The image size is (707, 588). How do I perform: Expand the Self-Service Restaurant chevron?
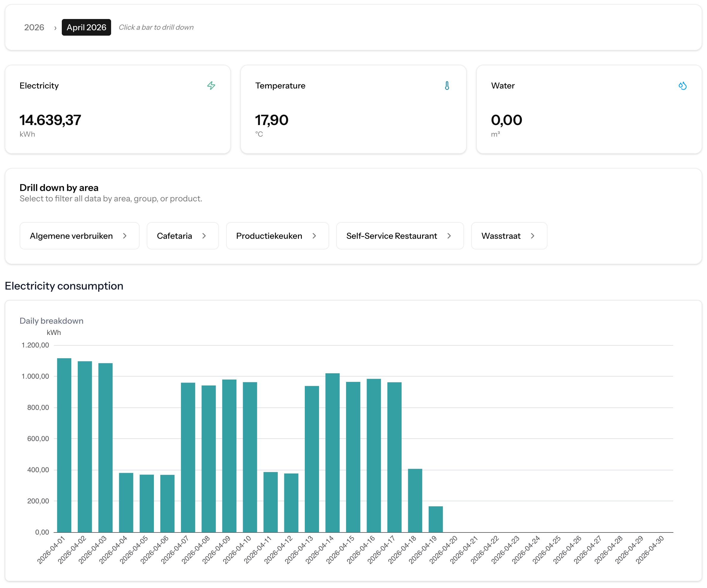(x=449, y=236)
